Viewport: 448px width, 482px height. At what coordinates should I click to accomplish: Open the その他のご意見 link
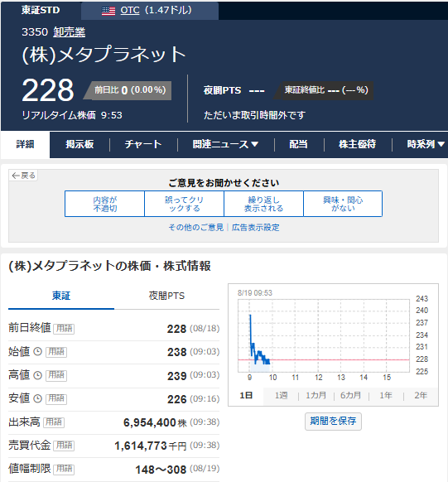[196, 228]
